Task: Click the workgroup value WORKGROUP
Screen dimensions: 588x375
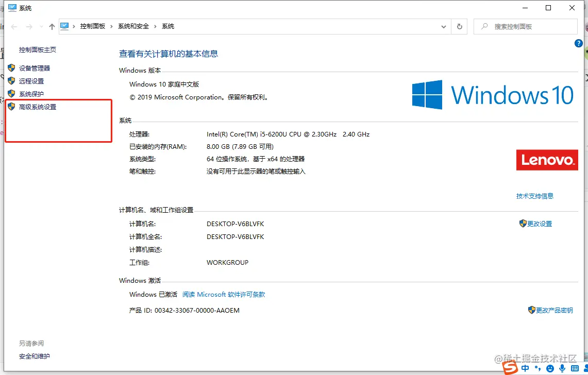Action: tap(227, 263)
